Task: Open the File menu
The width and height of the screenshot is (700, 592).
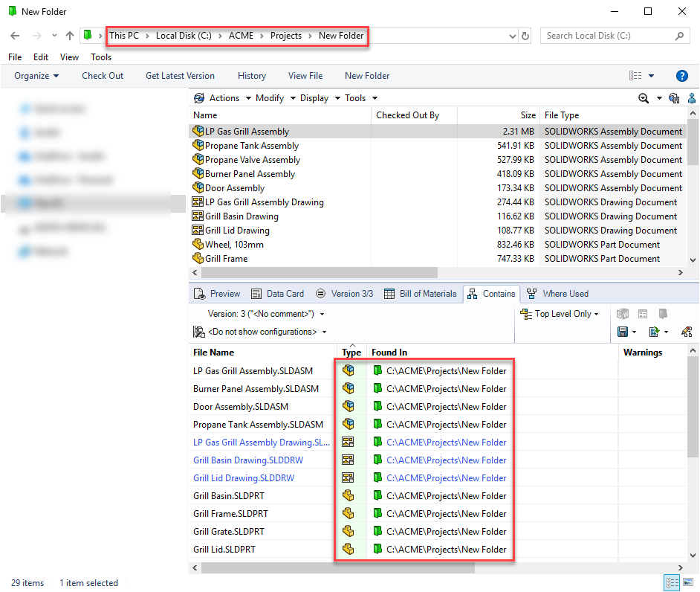Action: coord(15,57)
